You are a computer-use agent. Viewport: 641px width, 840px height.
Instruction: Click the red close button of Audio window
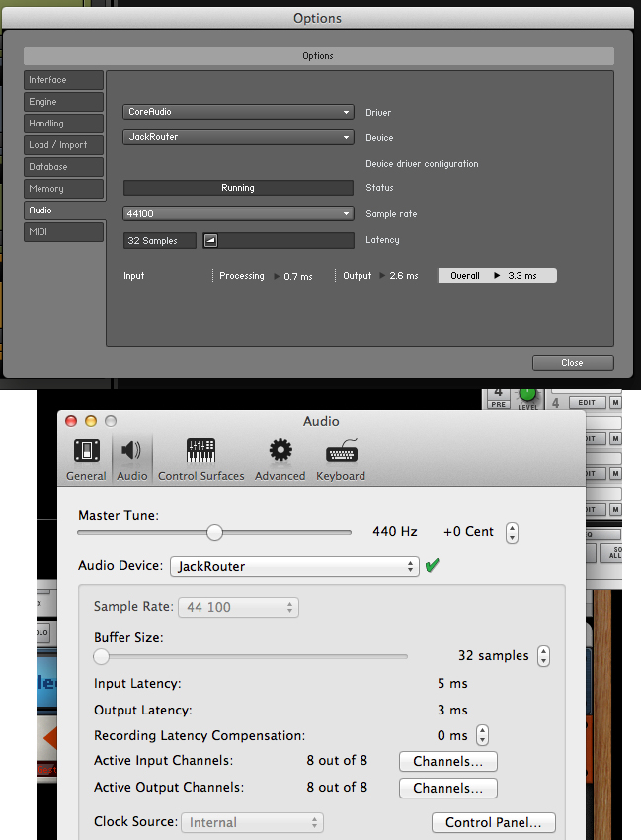71,421
